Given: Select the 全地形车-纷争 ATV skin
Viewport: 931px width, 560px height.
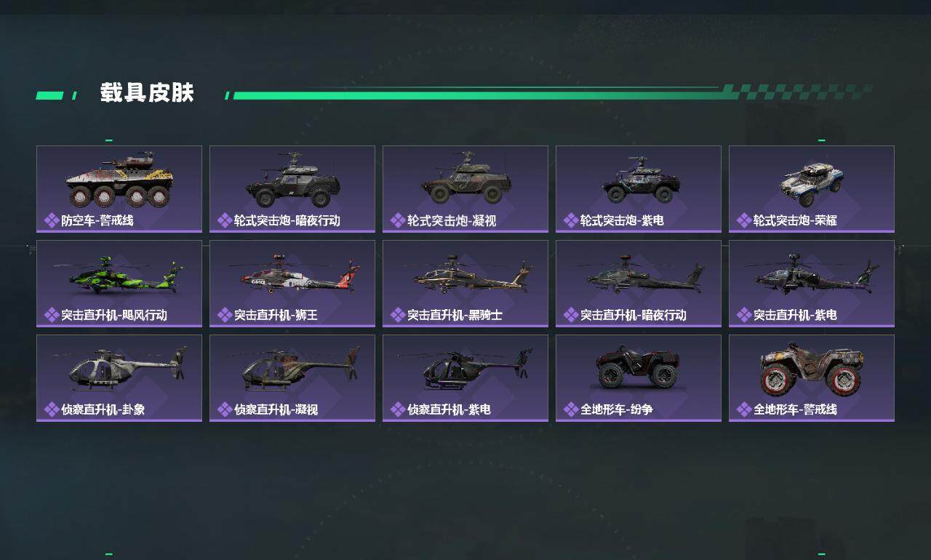Looking at the screenshot, I should pyautogui.click(x=639, y=378).
